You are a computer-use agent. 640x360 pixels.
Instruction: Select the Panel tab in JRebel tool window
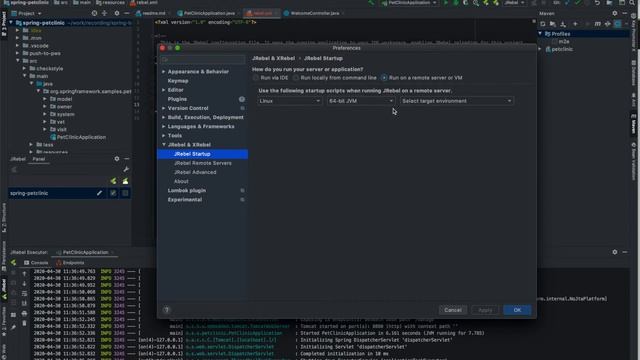coord(39,159)
